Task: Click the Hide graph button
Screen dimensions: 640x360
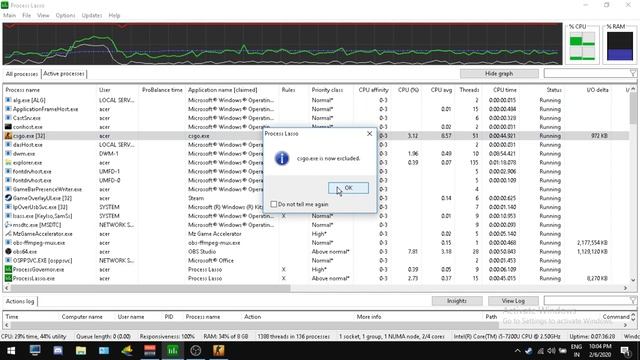Action: point(499,73)
